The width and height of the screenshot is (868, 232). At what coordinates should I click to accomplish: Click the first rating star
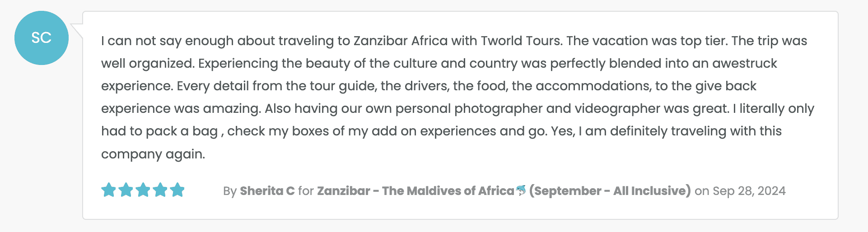coord(108,190)
